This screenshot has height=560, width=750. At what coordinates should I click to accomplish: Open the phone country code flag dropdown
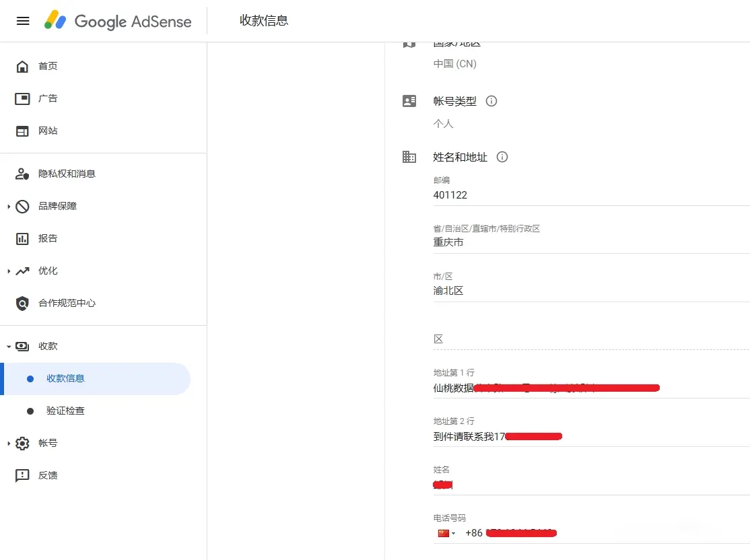(x=446, y=532)
